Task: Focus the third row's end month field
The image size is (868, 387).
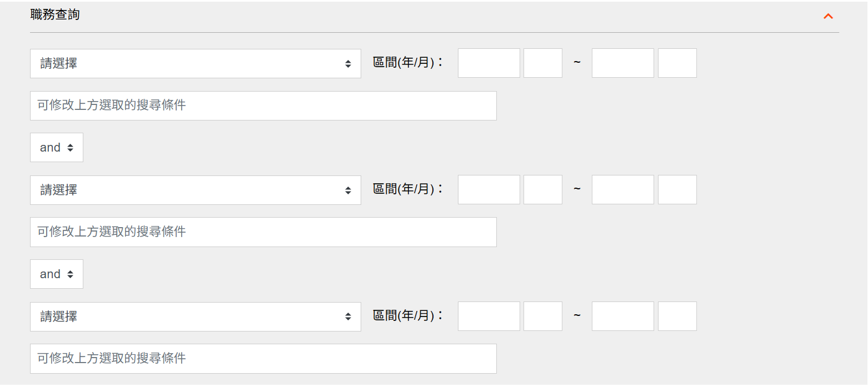Action: click(x=677, y=316)
